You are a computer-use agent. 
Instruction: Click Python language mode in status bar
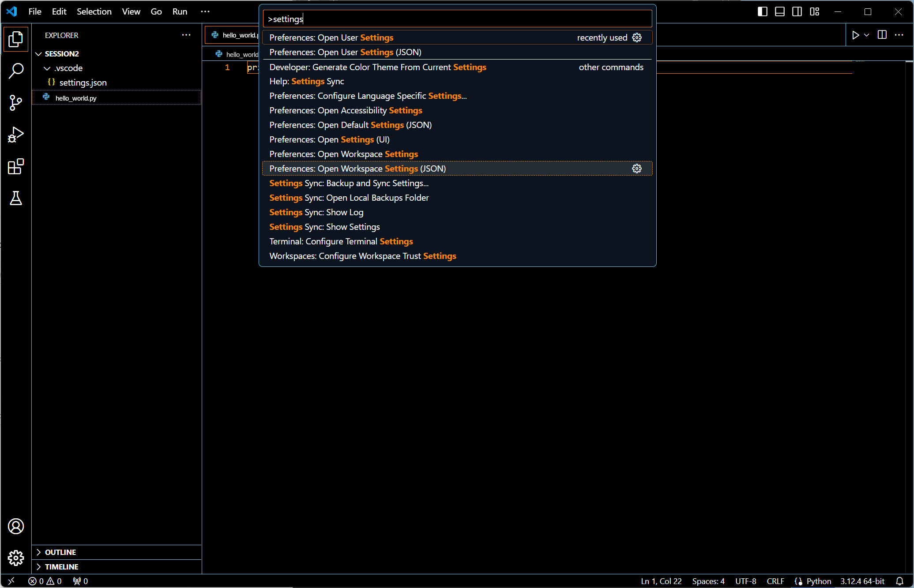(818, 581)
